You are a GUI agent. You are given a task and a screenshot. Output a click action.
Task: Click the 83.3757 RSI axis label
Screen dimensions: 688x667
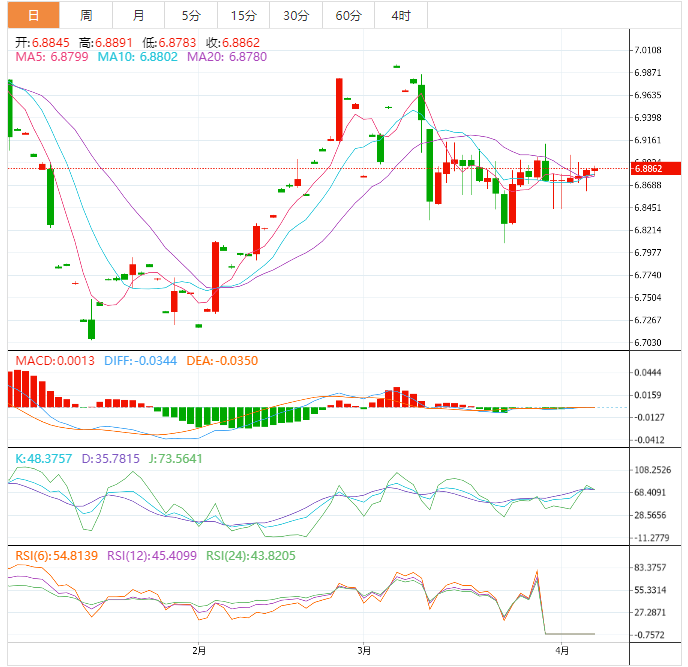[x=650, y=567]
